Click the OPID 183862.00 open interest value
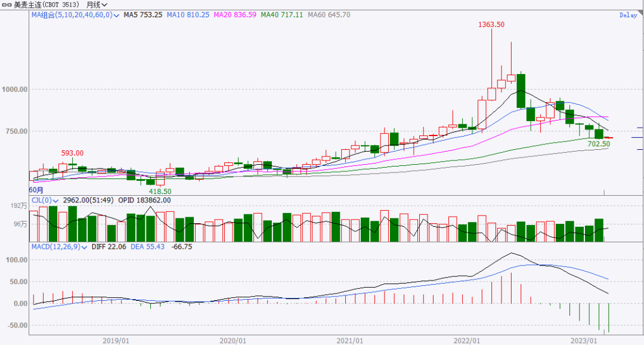This screenshot has width=644, height=345. (146, 201)
